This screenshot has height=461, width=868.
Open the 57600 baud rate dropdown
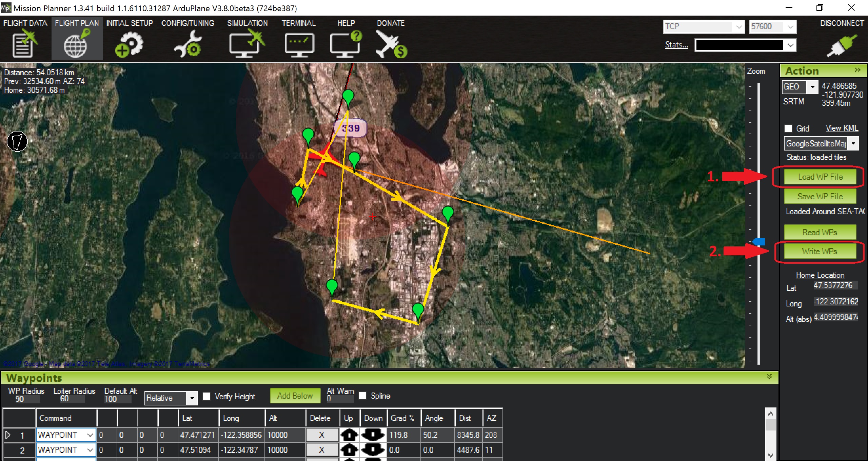[x=790, y=27]
